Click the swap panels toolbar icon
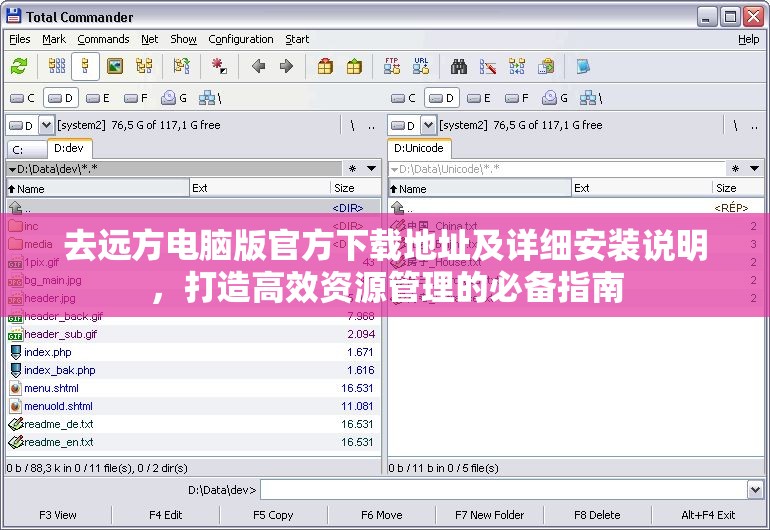The height and width of the screenshot is (530, 770). click(x=182, y=66)
